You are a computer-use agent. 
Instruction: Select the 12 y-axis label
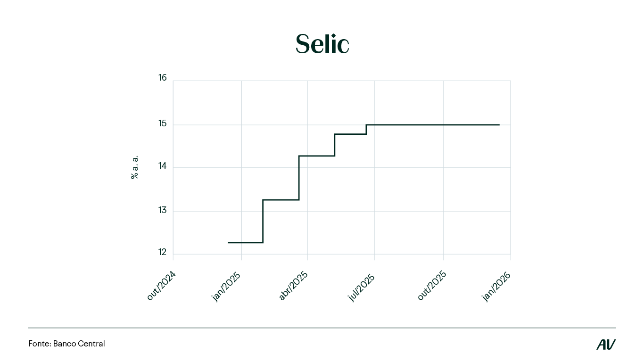click(x=162, y=253)
